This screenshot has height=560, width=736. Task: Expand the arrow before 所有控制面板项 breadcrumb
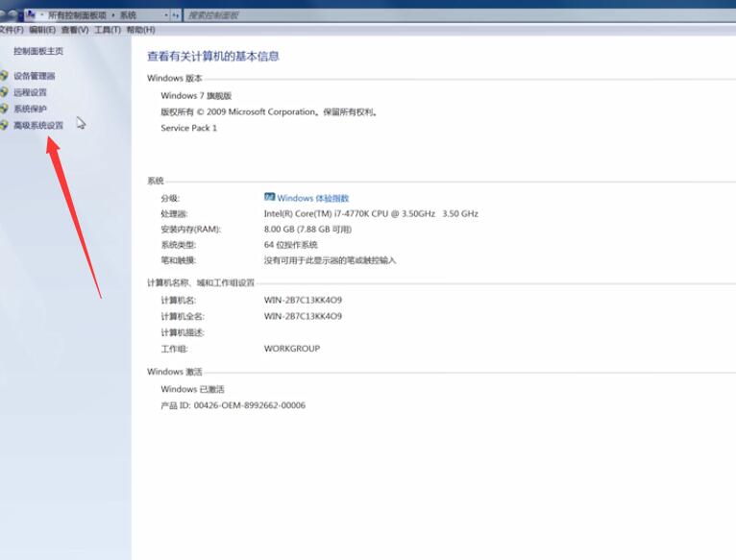(x=41, y=15)
